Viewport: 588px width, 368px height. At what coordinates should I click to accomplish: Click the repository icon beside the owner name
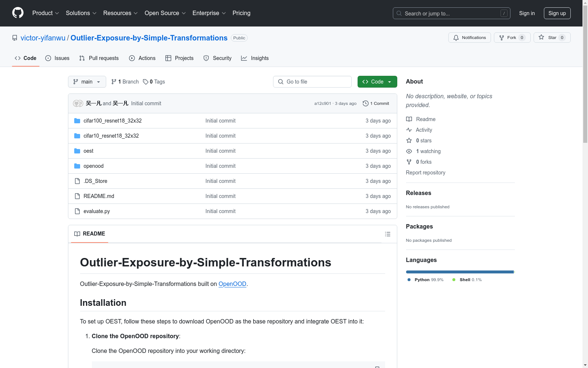[x=15, y=38]
